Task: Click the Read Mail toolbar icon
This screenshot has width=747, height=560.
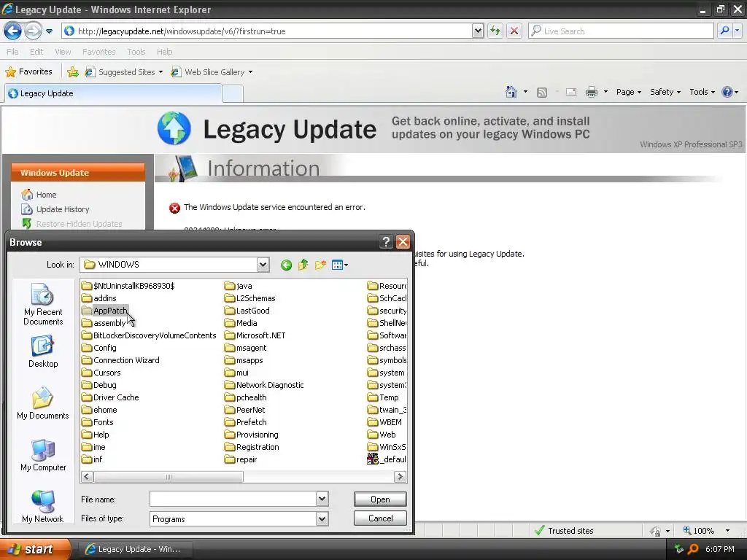Action: (x=571, y=92)
